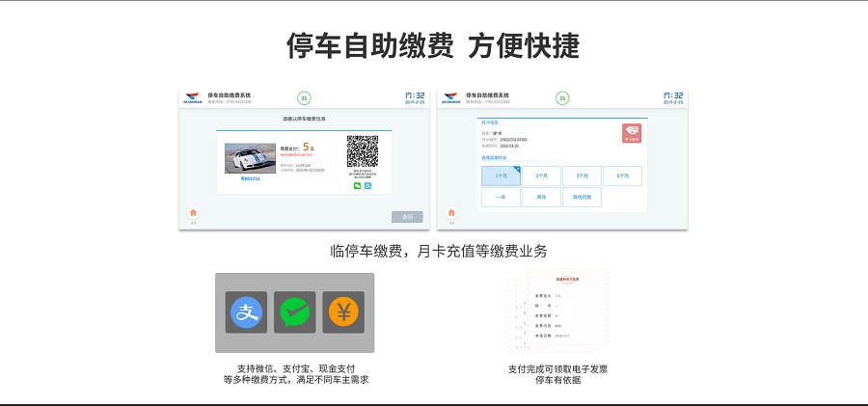Click the 停车有依据 text line
The height and width of the screenshot is (406, 868).
tap(558, 381)
